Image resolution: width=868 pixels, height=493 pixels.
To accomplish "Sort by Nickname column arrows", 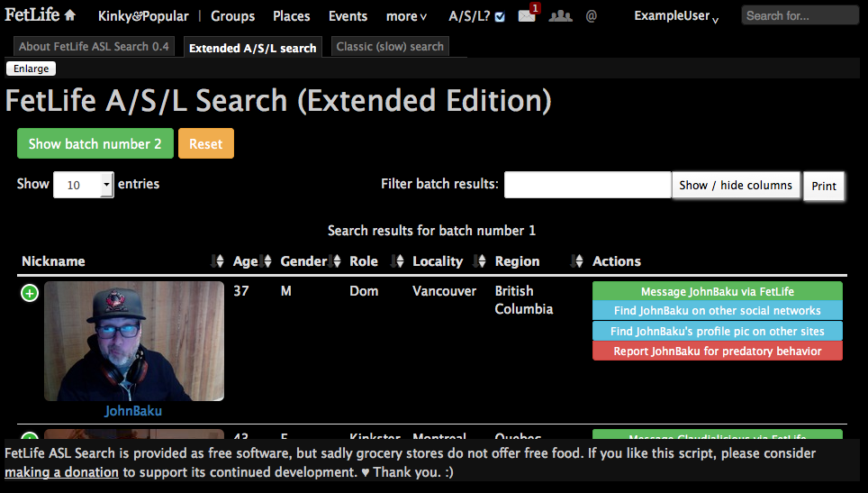I will pyautogui.click(x=218, y=260).
